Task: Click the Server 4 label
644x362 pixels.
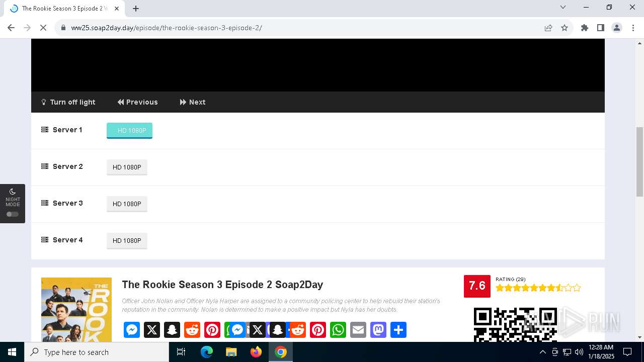Action: pyautogui.click(x=67, y=240)
